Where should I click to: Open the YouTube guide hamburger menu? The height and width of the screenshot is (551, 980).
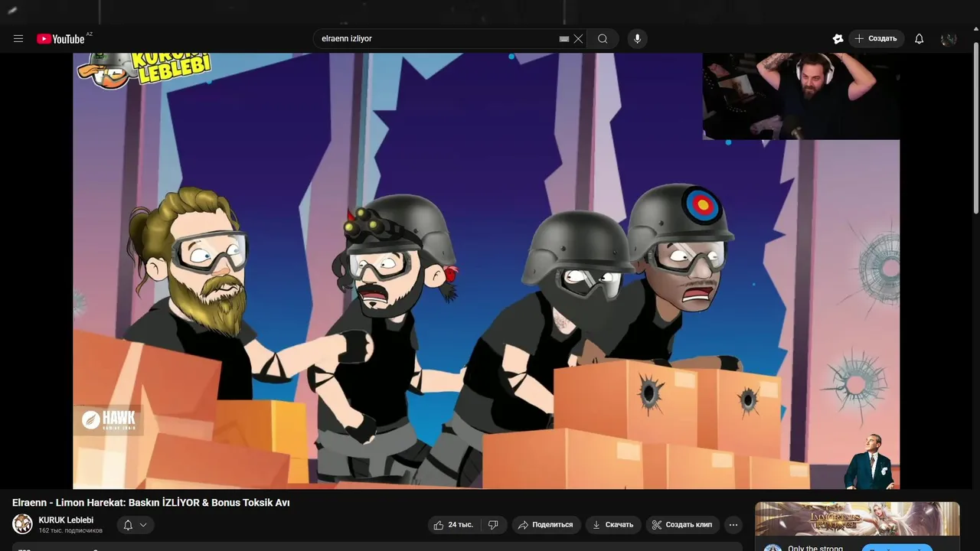[x=18, y=39]
